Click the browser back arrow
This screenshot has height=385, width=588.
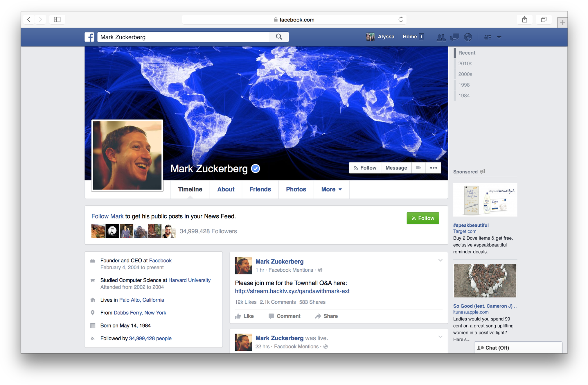point(29,19)
